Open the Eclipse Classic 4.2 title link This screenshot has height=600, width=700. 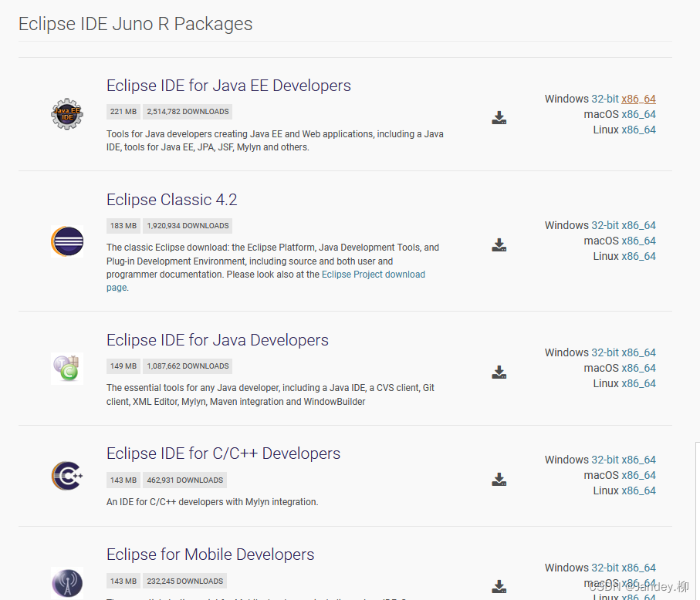[x=172, y=200]
